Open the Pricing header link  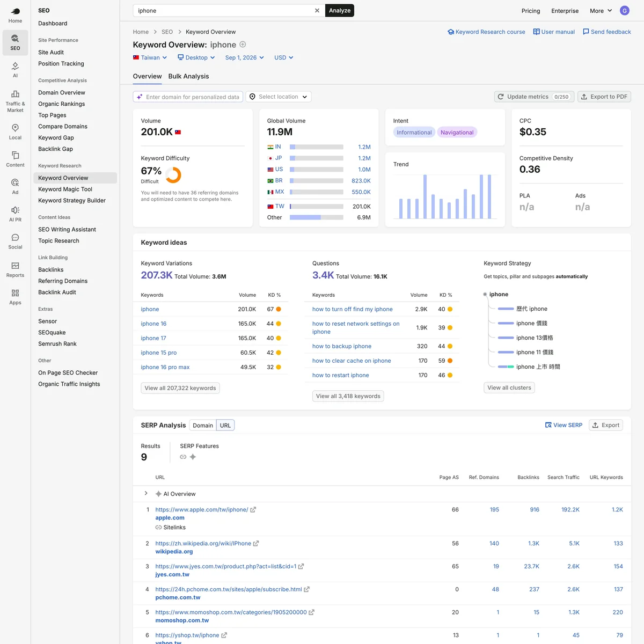click(531, 11)
